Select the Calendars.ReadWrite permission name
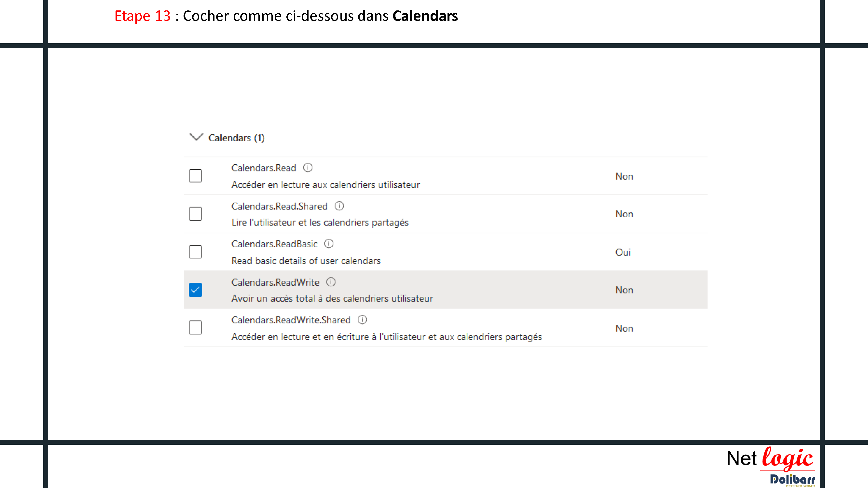868x488 pixels. click(275, 282)
